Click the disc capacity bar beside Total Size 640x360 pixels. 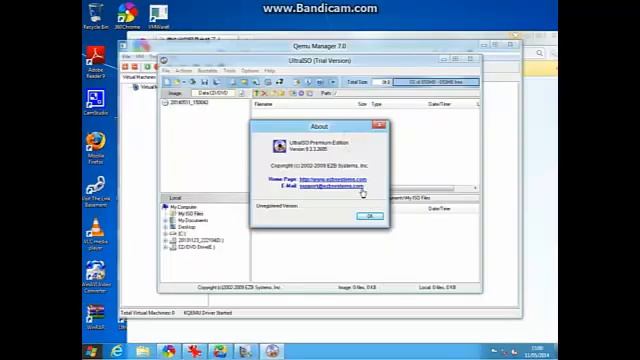(x=436, y=82)
